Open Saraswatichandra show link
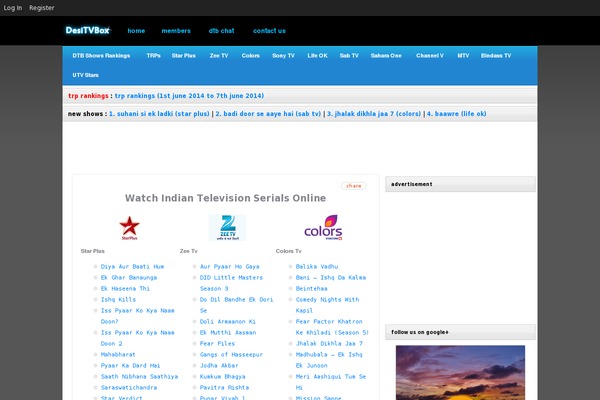Image resolution: width=600 pixels, height=400 pixels. 129,388
